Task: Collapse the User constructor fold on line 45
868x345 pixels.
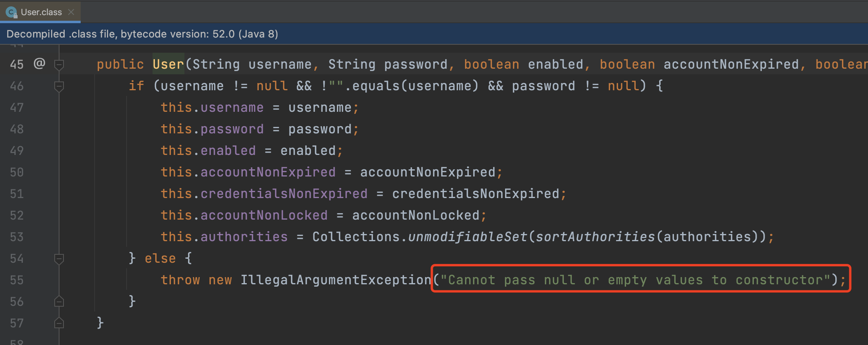Action: pyautogui.click(x=59, y=64)
